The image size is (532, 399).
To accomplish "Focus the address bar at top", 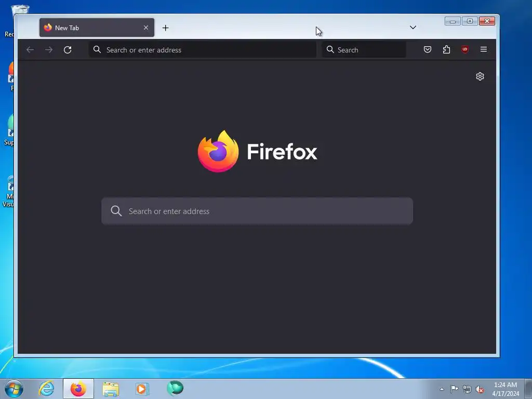I will (203, 50).
